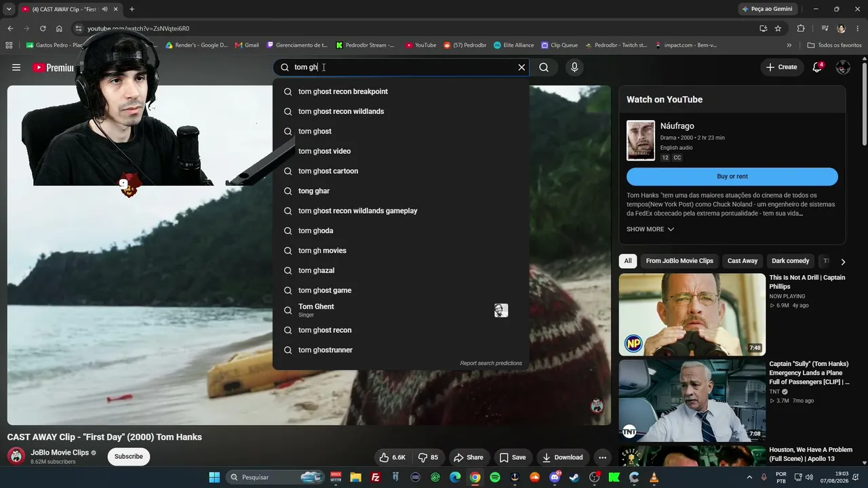Click the channel watermark on the video player
The height and width of the screenshot is (488, 868).
tap(597, 406)
